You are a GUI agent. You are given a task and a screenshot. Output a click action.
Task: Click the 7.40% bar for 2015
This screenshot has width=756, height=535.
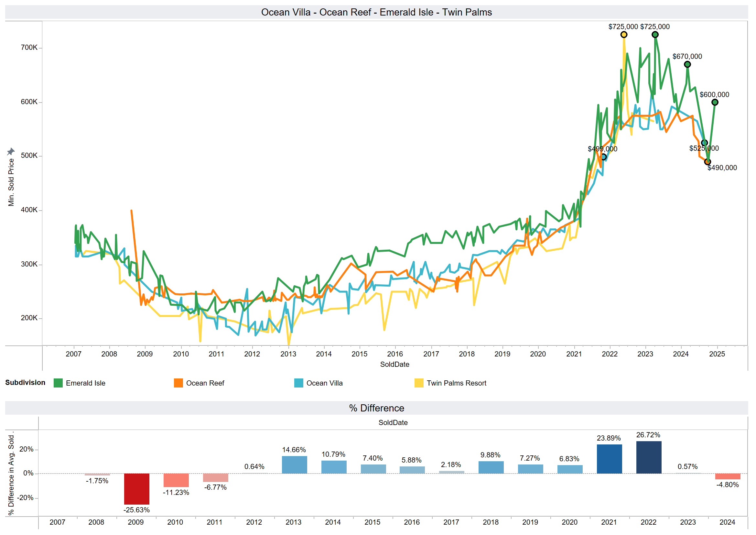[373, 469]
